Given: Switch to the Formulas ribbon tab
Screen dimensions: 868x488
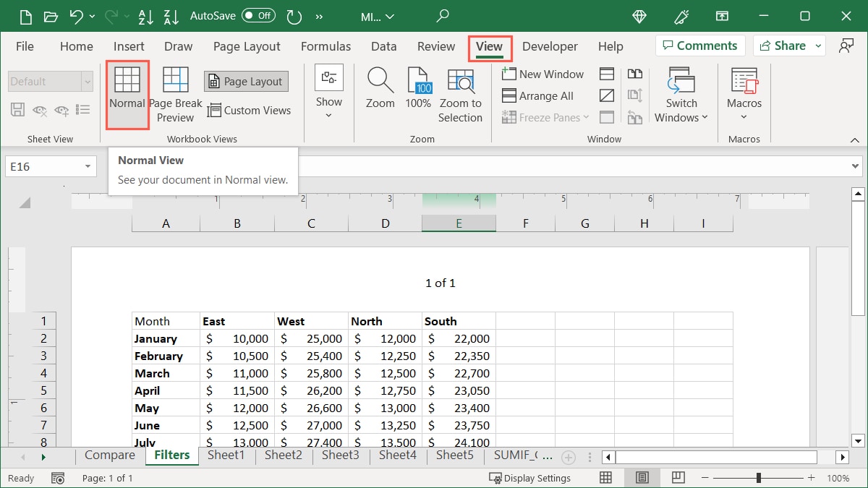Looking at the screenshot, I should point(325,46).
